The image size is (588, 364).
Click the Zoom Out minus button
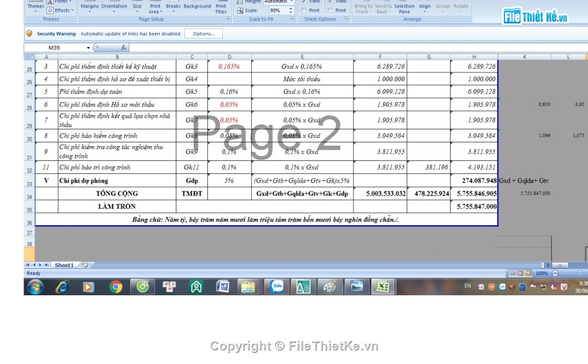point(555,273)
